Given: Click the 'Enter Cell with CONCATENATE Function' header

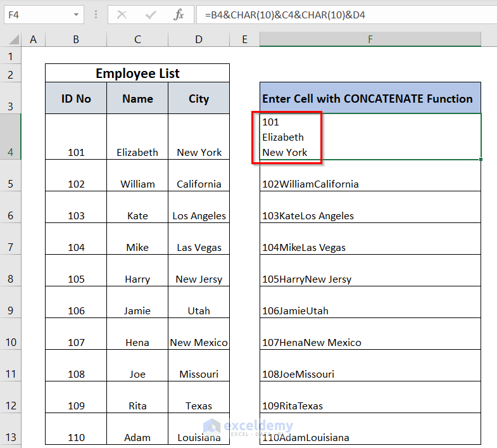Looking at the screenshot, I should click(370, 98).
